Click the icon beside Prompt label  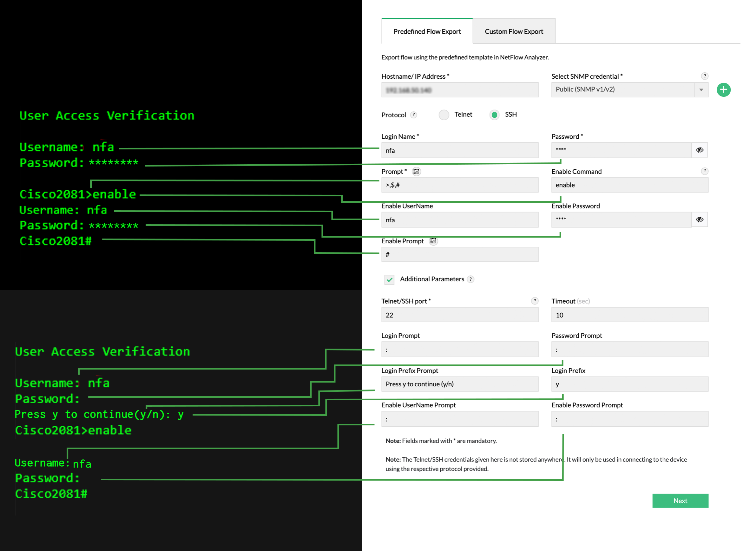point(416,172)
